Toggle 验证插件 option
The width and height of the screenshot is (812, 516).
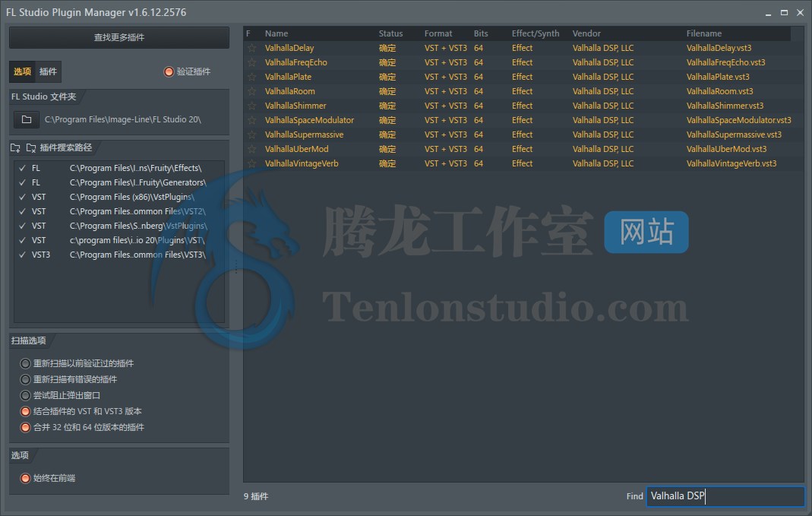click(169, 71)
